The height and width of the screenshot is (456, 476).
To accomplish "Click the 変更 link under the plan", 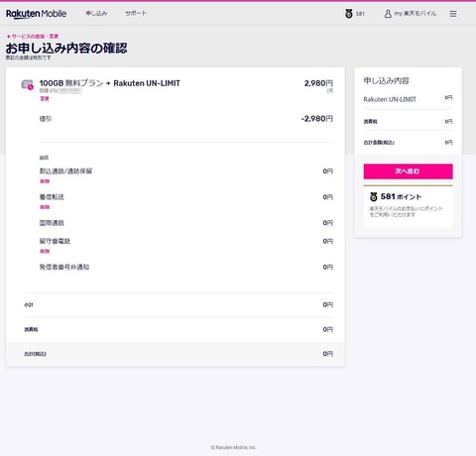I will (45, 98).
